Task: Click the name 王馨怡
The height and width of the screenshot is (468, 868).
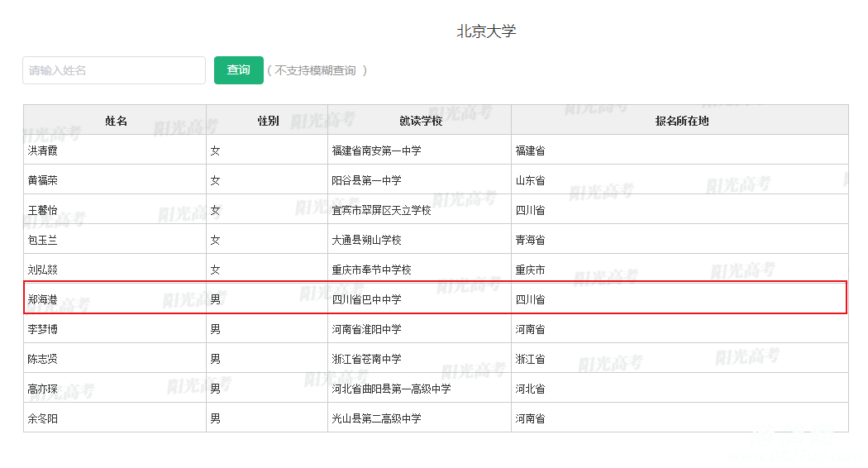Action: click(43, 210)
